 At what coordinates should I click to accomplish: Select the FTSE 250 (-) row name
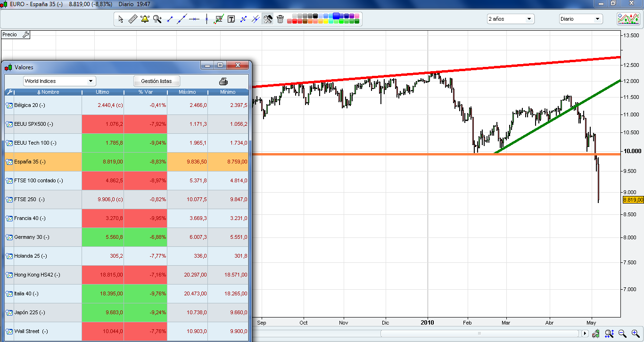click(x=29, y=199)
